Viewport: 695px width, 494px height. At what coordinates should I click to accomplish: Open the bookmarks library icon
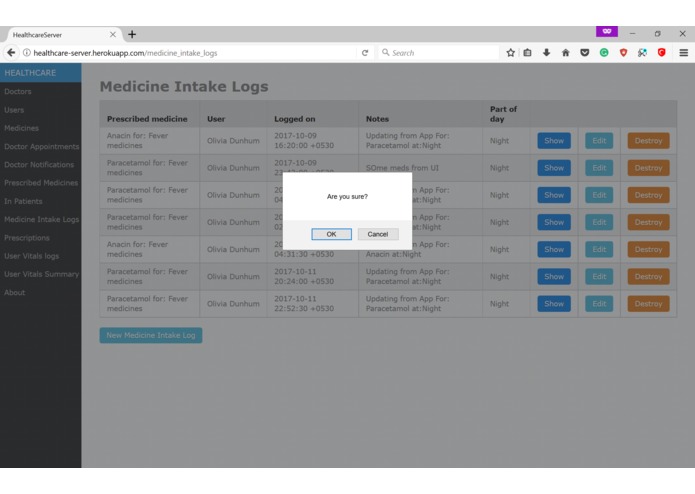pos(527,53)
